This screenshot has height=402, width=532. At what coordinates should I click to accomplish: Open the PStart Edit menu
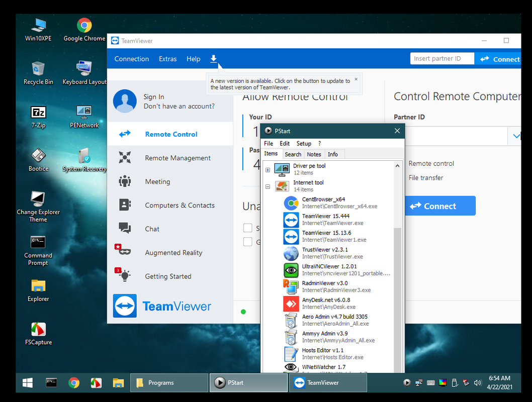tap(285, 143)
